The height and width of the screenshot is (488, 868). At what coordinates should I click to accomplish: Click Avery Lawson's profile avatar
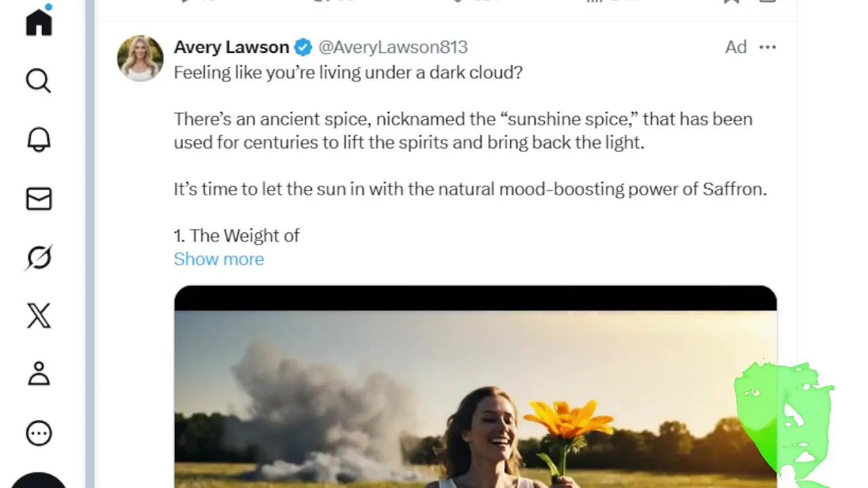140,58
